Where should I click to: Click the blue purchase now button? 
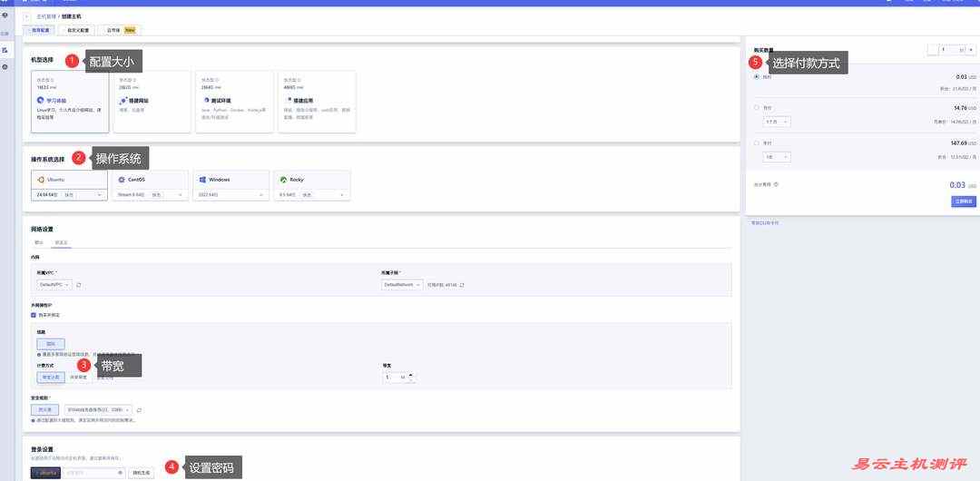coord(964,201)
